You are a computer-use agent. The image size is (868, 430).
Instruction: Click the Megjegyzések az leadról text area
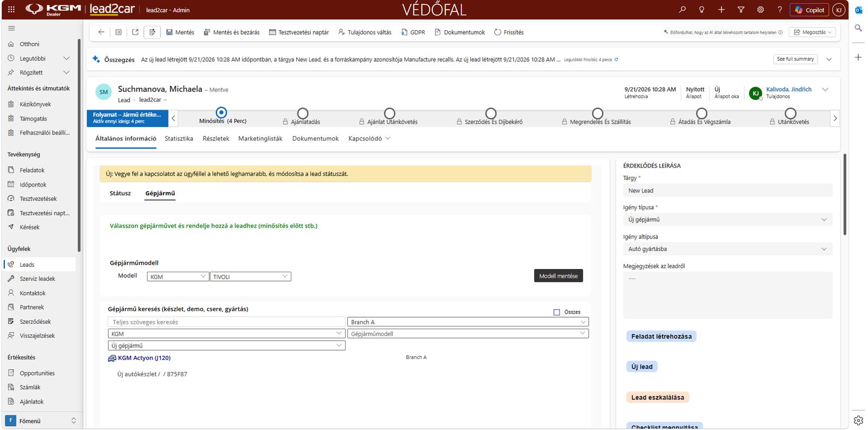point(727,295)
